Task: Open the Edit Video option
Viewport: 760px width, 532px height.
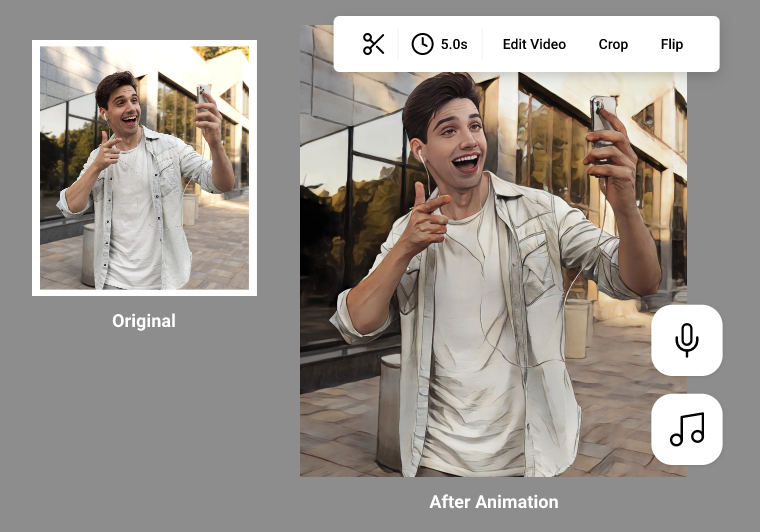Action: pos(534,44)
